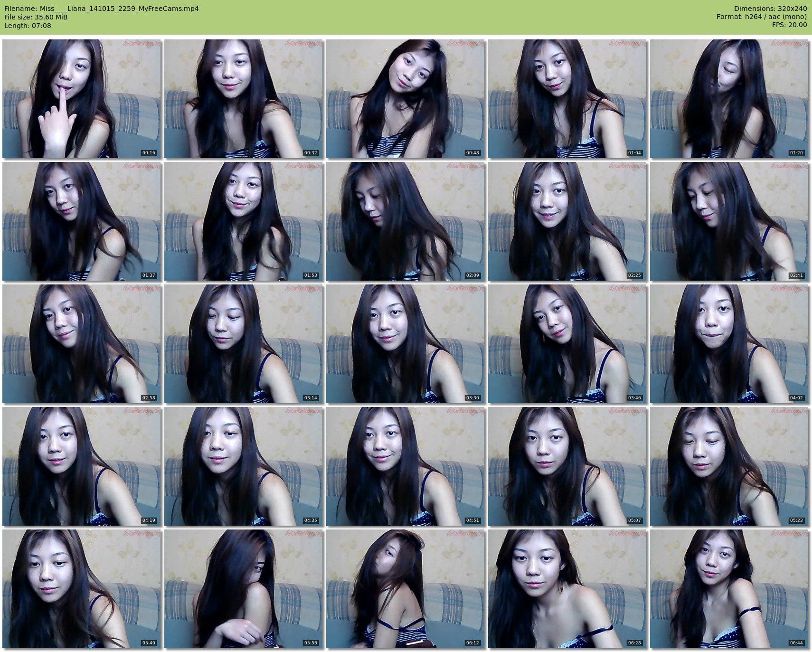Viewport: 812px width, 652px height.
Task: Click the frame timestamped 03:14
Action: point(244,344)
